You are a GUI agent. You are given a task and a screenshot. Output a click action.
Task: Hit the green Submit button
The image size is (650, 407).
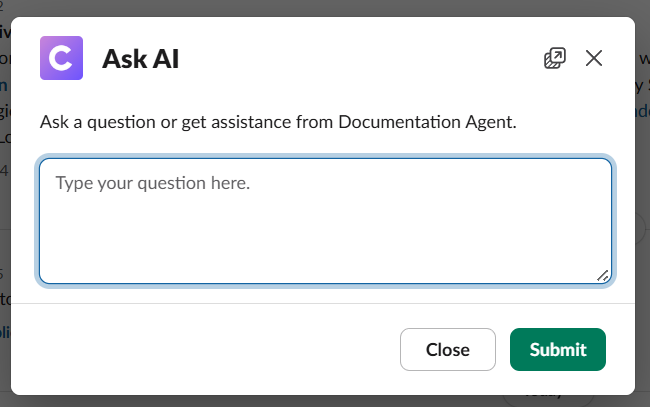coord(557,349)
